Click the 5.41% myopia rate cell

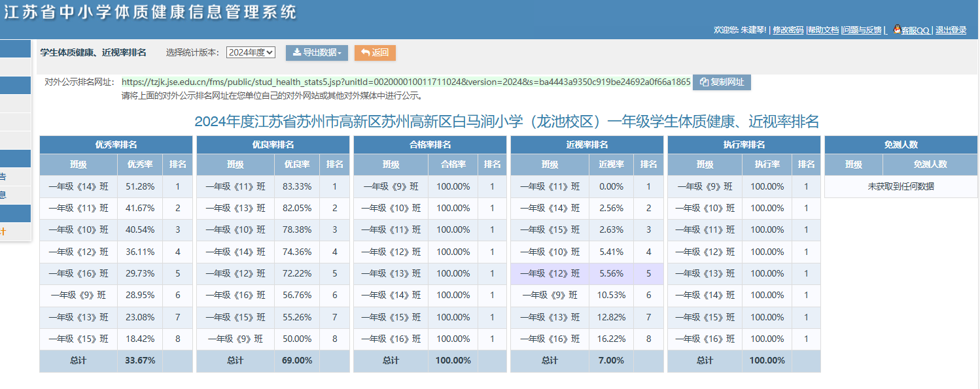click(x=611, y=252)
